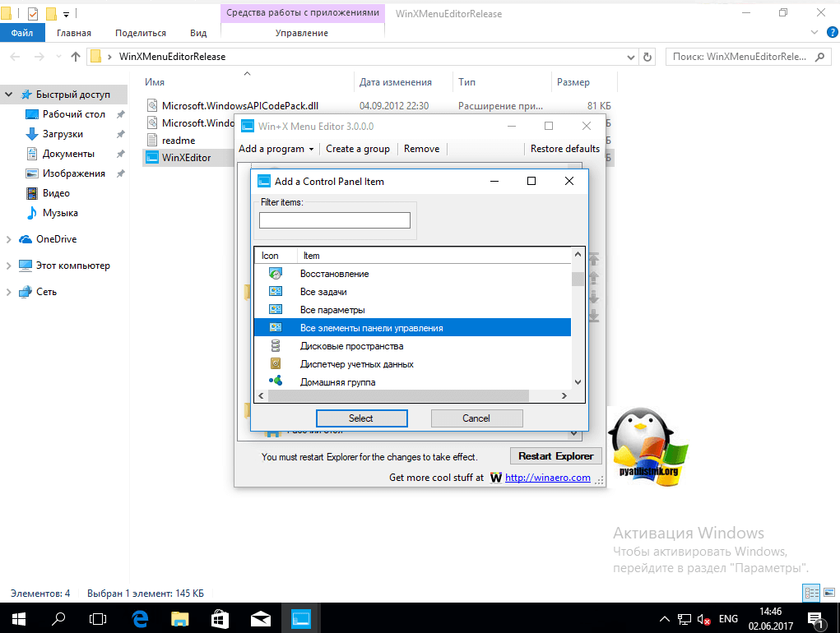This screenshot has height=633, width=840.
Task: Click the Восстановление item icon
Action: pos(276,274)
